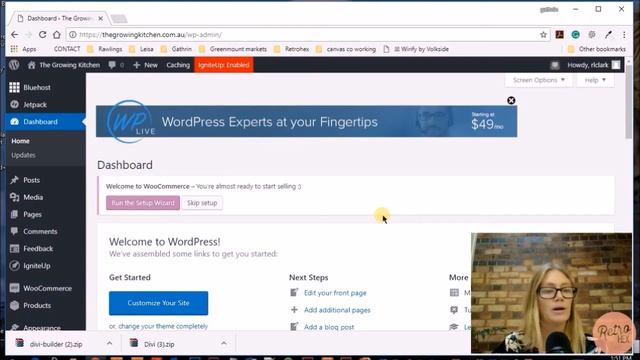This screenshot has height=360, width=640.
Task: Open the Updates submenu item
Action: [23, 155]
